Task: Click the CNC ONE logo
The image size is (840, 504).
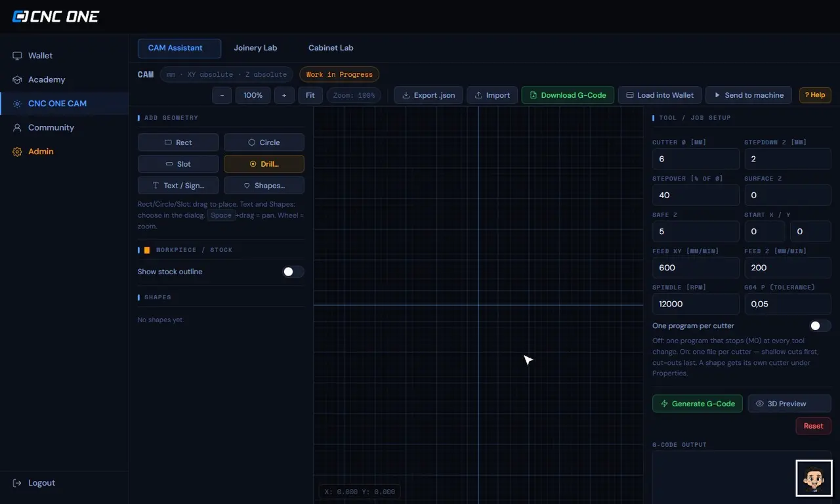Action: (x=56, y=17)
